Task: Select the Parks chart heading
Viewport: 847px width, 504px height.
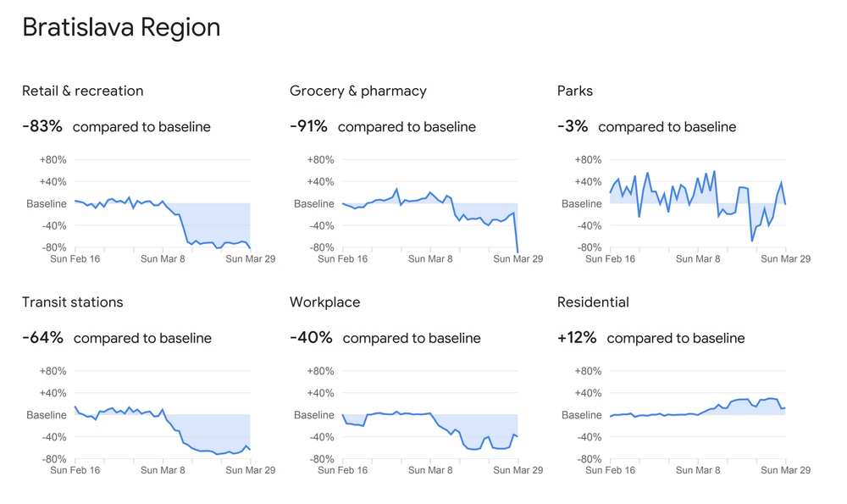Action: 575,91
